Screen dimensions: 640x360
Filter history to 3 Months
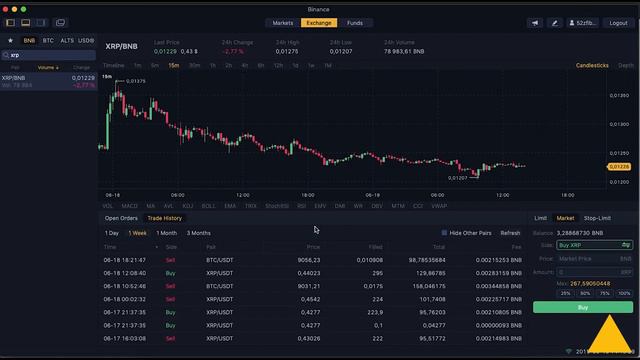coord(199,233)
